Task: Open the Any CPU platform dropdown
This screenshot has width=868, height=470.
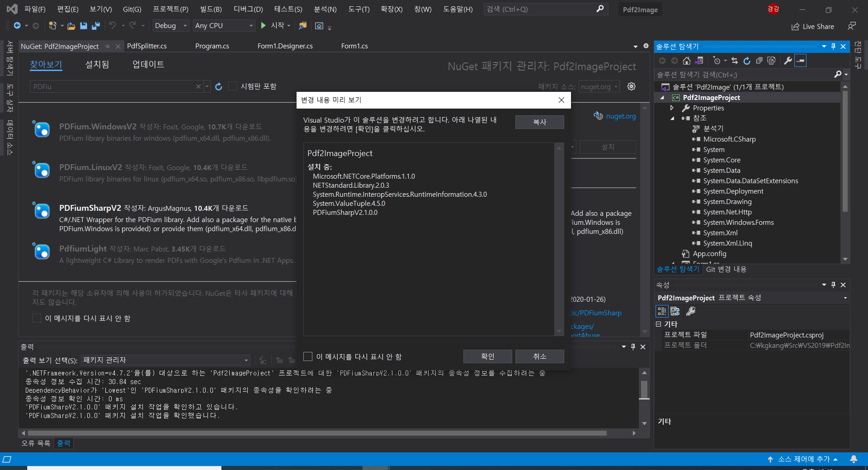Action: coord(224,26)
